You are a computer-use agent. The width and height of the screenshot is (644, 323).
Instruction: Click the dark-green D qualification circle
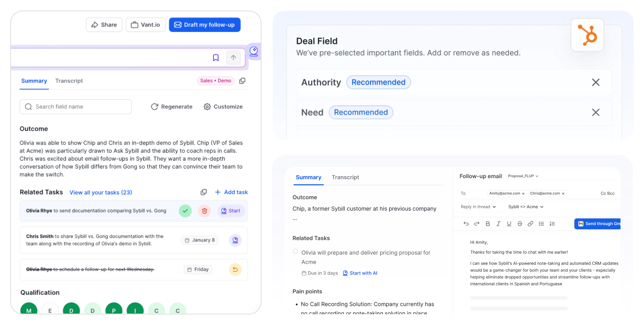point(71,309)
